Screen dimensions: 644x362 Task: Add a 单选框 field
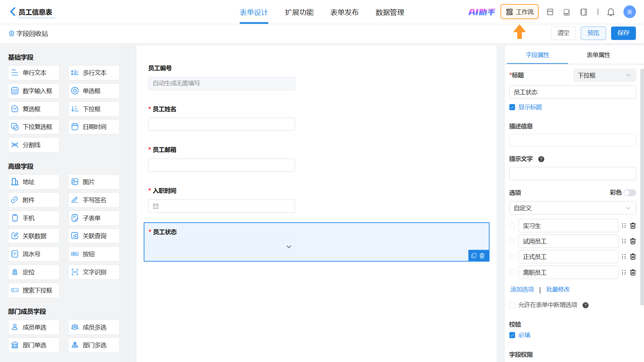(94, 91)
